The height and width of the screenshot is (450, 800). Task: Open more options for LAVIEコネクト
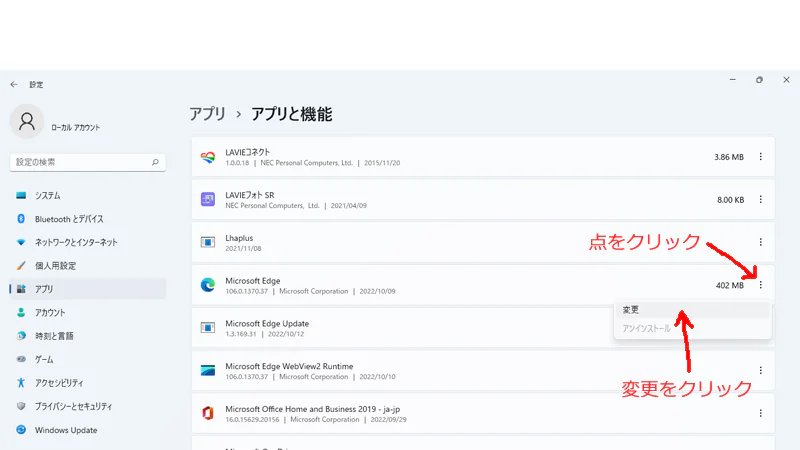[760, 157]
